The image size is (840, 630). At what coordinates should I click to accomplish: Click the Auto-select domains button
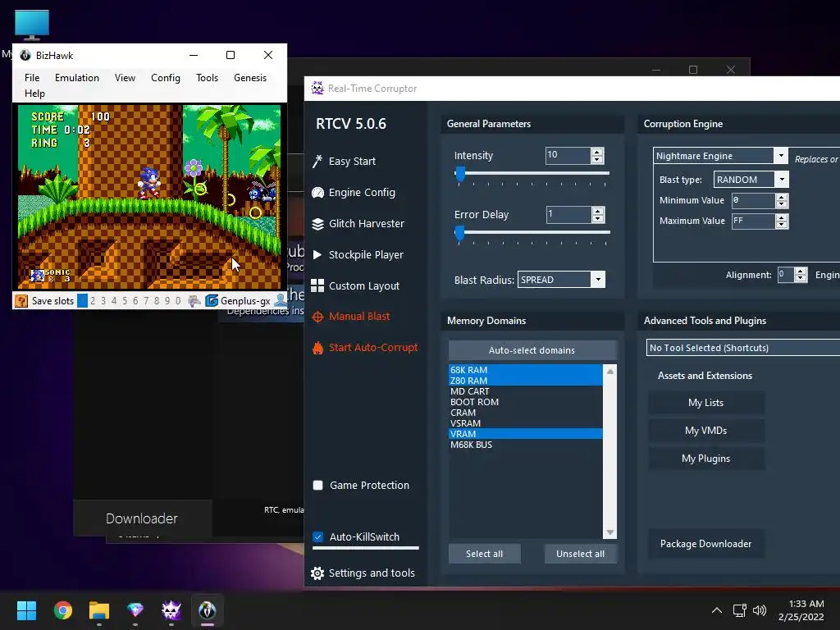tap(532, 350)
